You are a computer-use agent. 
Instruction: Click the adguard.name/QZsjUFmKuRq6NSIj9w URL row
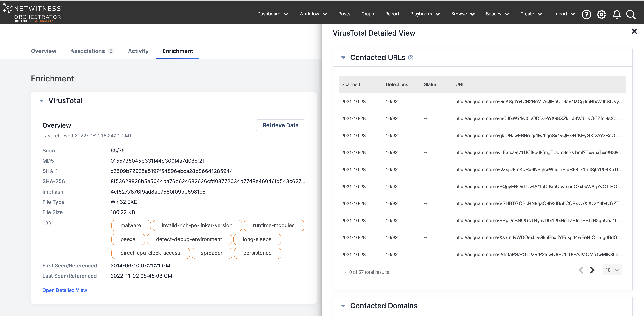(x=482, y=170)
